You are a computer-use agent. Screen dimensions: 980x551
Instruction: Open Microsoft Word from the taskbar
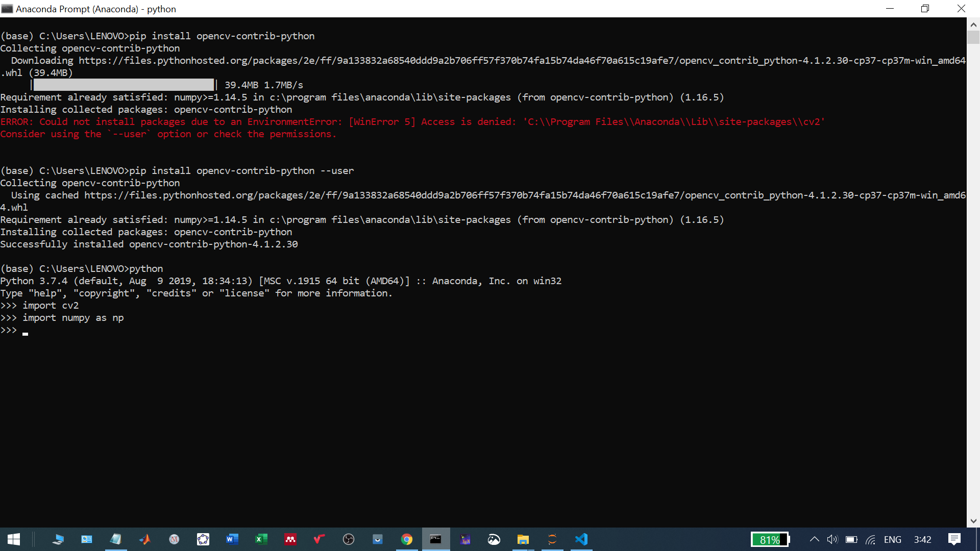click(x=232, y=539)
